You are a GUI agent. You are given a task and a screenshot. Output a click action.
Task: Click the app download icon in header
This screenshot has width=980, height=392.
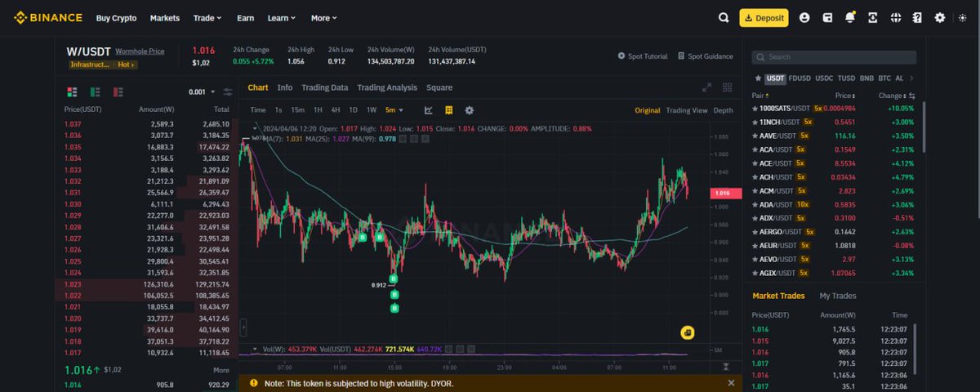tap(873, 17)
